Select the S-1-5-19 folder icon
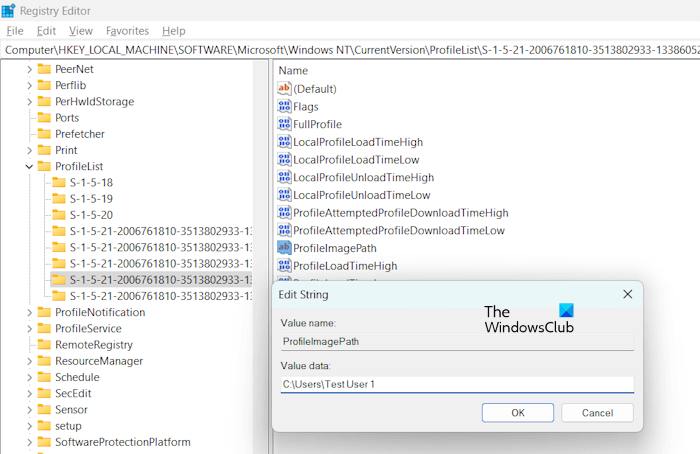 tap(59, 199)
